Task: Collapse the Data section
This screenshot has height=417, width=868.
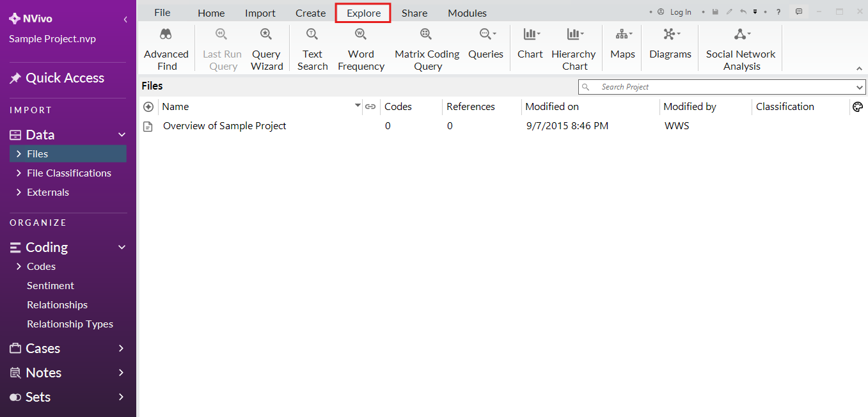Action: 122,135
